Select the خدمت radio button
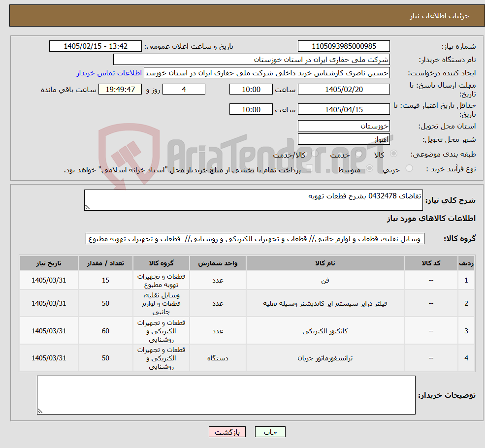The image size is (485, 448). coord(359,154)
